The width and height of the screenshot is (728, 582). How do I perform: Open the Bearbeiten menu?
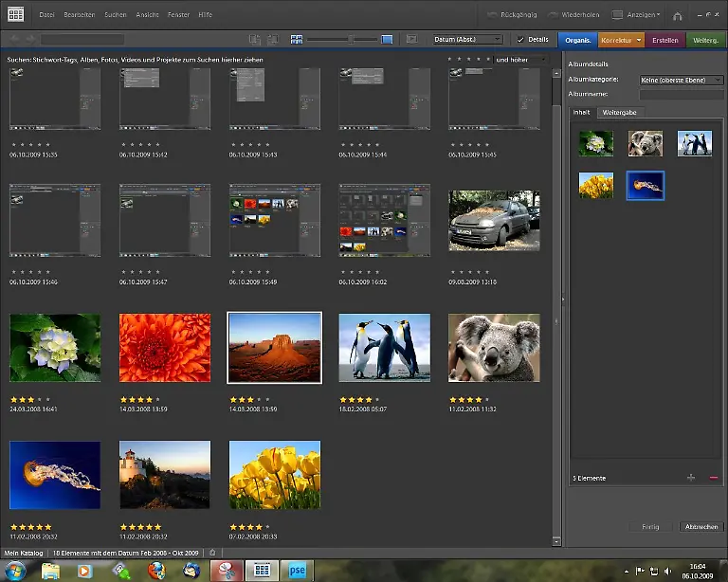click(80, 15)
